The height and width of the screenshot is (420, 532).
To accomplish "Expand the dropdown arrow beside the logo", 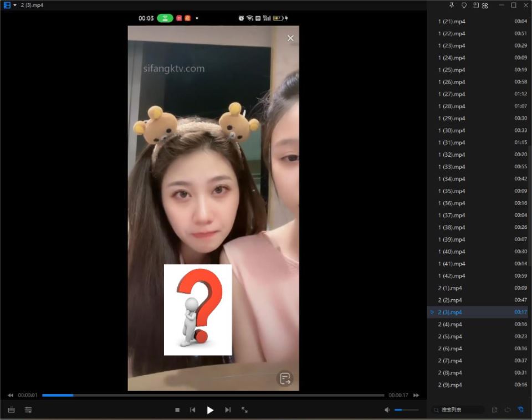I will click(15, 6).
